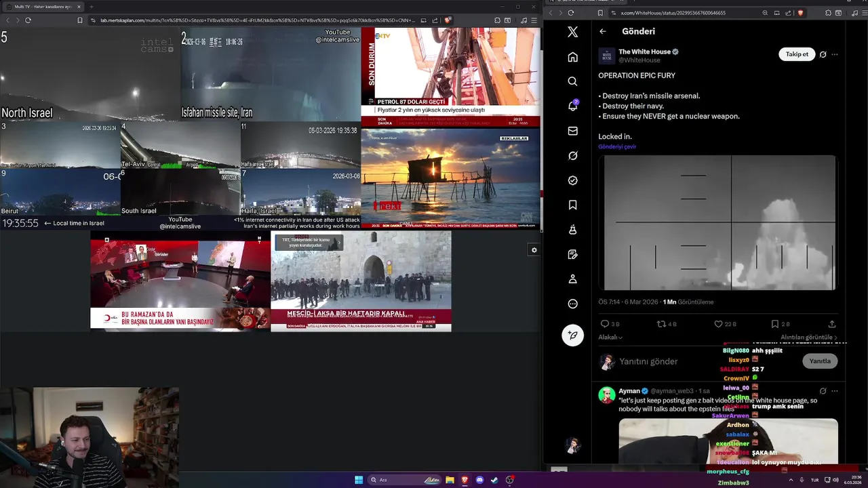Open X Notifications bell
The width and height of the screenshot is (868, 488).
(572, 106)
